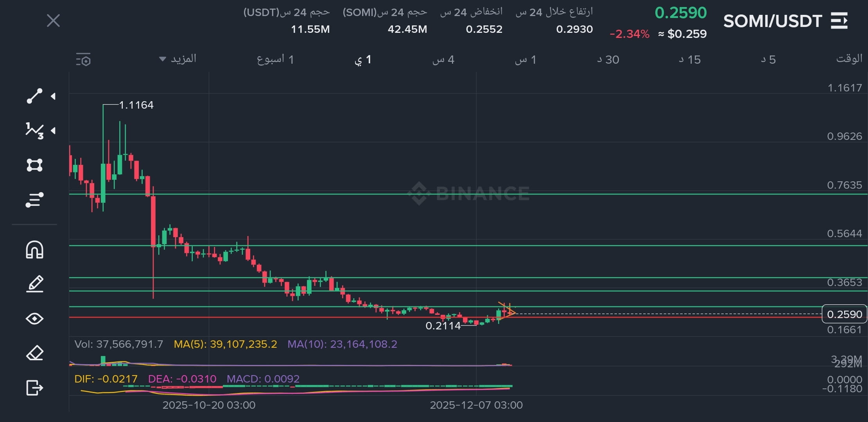Viewport: 868px width, 422px height.
Task: Click the ≈ $0.259 fiat price
Action: 683,34
